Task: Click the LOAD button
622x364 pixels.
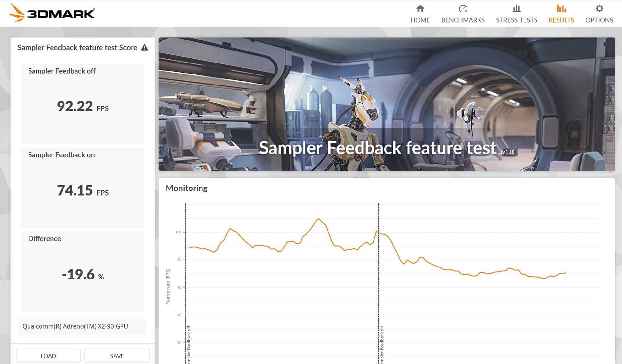Action: tap(48, 356)
